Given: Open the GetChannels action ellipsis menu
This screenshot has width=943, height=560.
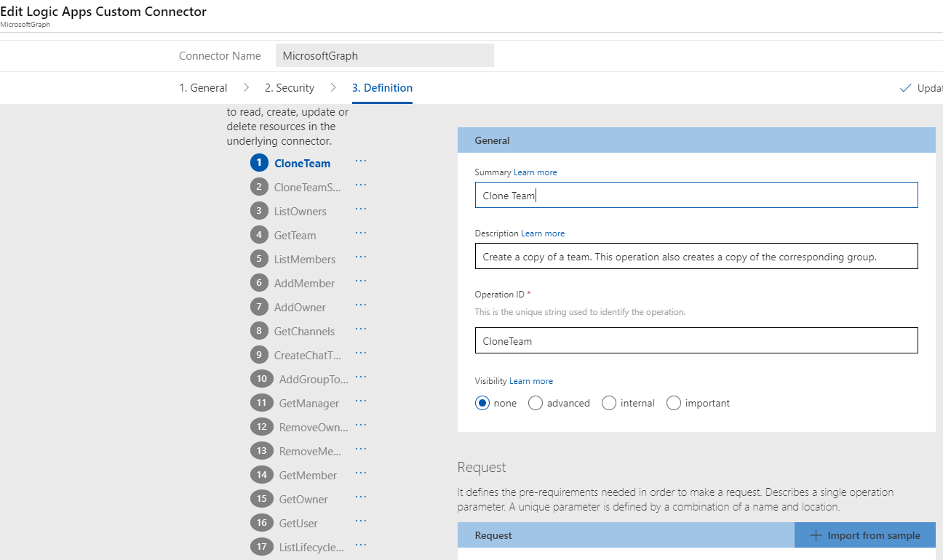Looking at the screenshot, I should [x=361, y=329].
